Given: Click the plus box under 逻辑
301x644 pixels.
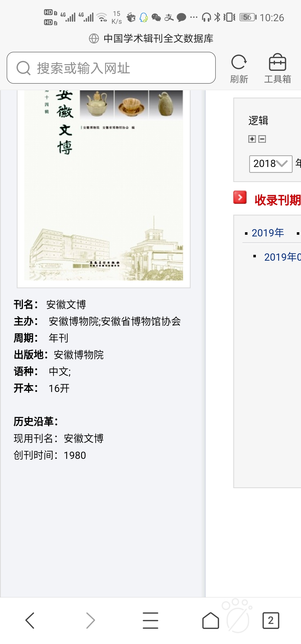Looking at the screenshot, I should point(252,139).
